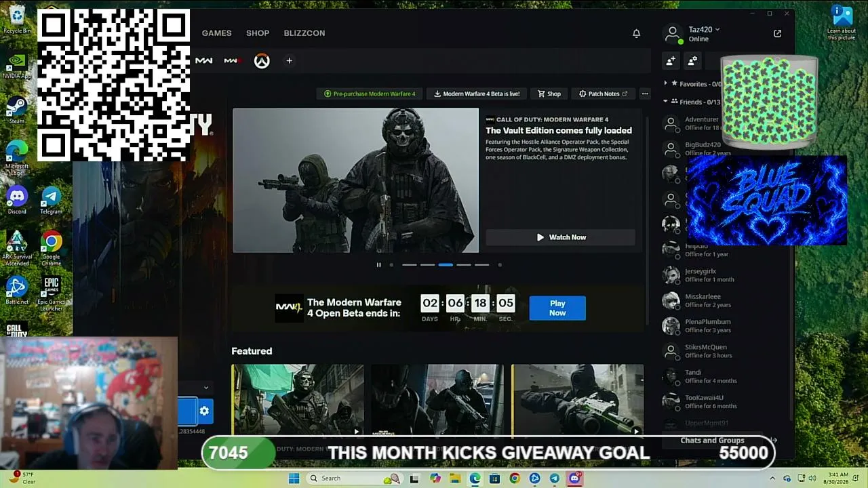Open File Explorer from the taskbar
Screen dimensions: 868x488
(455, 479)
